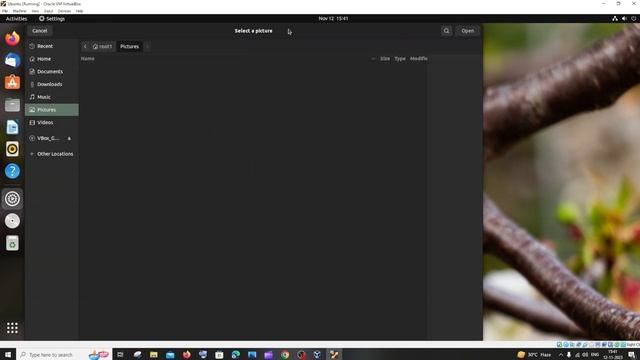
Task: Open the optical disc icon in dock
Action: coord(12,221)
